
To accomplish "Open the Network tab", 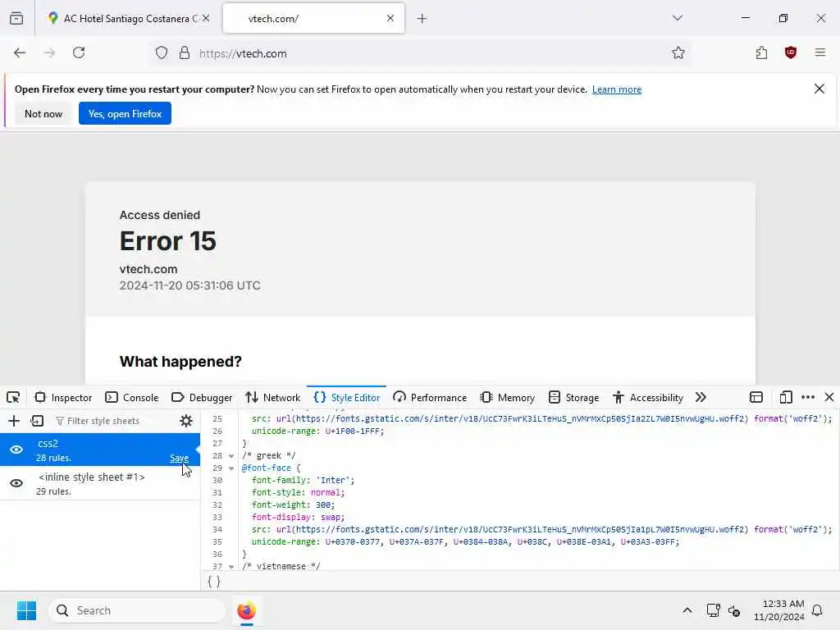I will pos(272,398).
